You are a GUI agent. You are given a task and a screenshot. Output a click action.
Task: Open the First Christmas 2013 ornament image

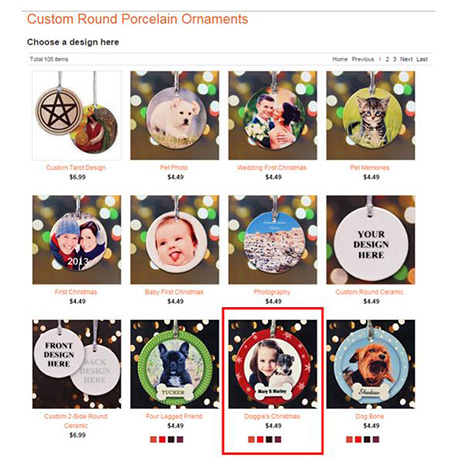point(77,240)
